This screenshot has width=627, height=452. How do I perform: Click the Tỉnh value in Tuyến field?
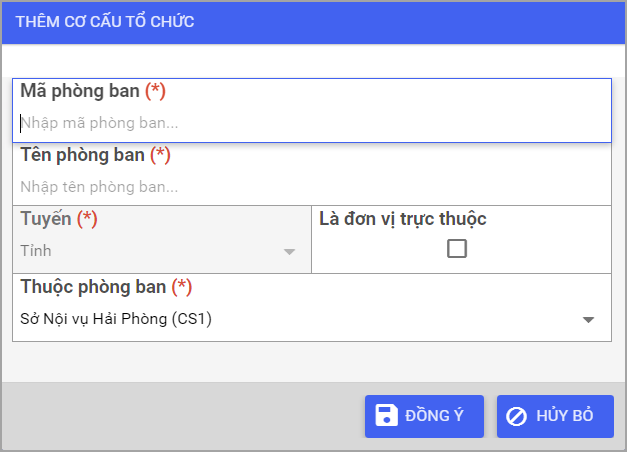tap(36, 251)
